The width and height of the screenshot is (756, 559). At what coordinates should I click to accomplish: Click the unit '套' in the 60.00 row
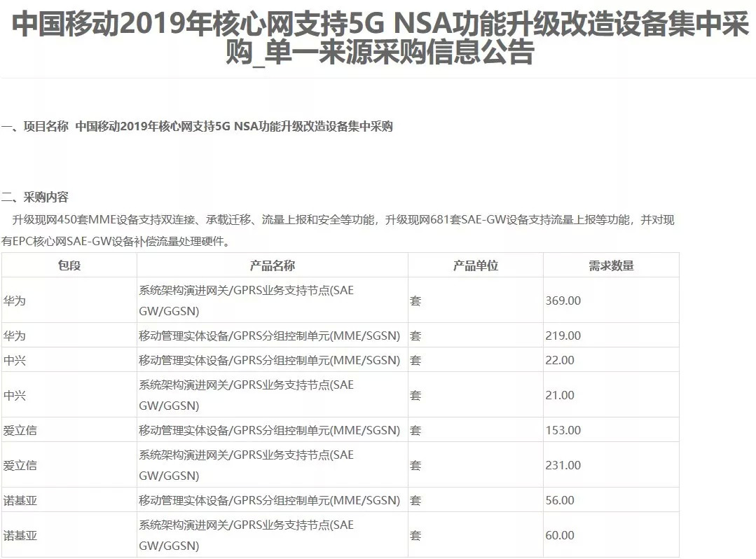415,535
